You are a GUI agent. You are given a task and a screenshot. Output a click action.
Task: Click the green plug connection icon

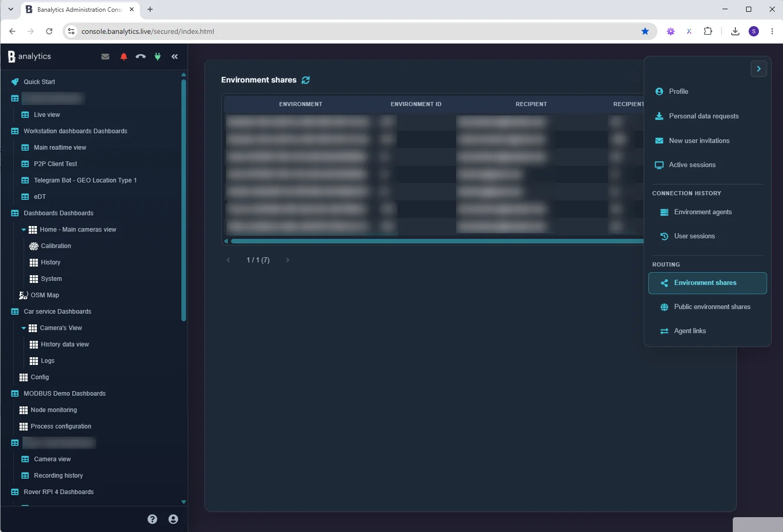tap(158, 56)
